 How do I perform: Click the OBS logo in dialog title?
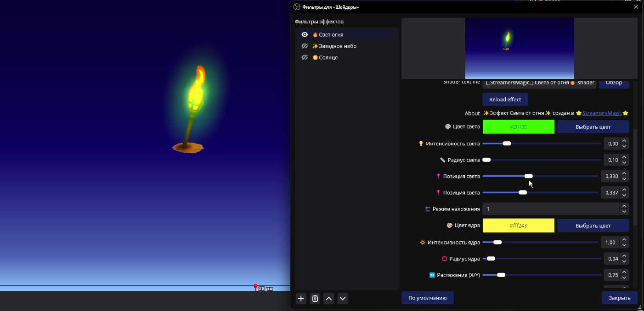[x=297, y=7]
